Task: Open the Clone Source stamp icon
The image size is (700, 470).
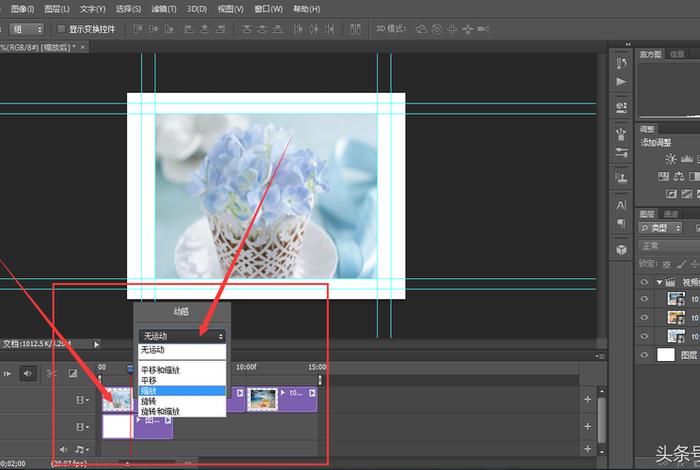Action: pyautogui.click(x=621, y=178)
